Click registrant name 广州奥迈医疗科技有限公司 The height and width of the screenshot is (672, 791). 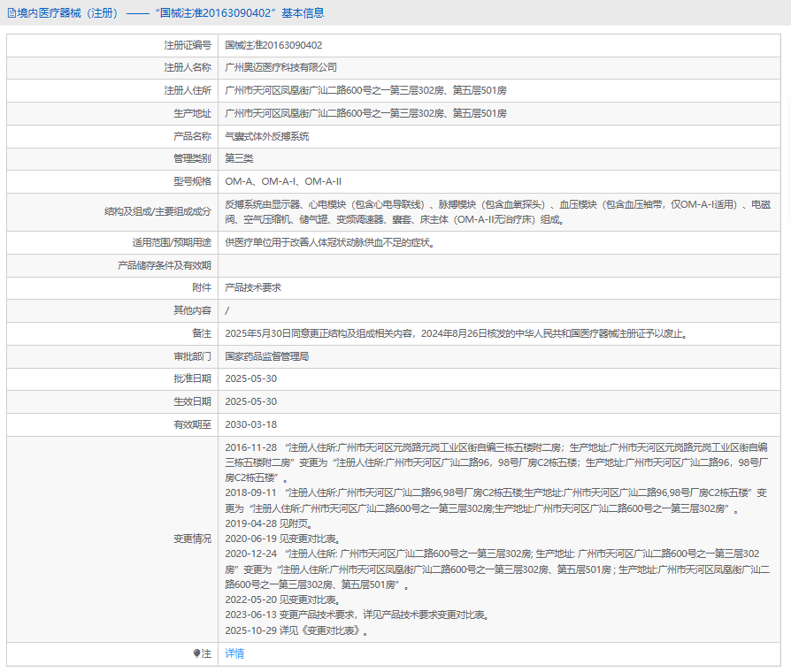pos(281,67)
